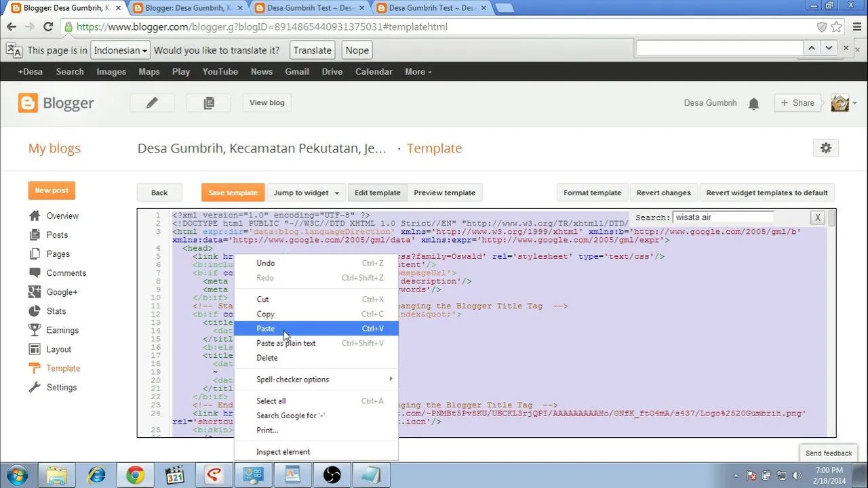This screenshot has height=488, width=868.
Task: Go back with browser back arrow
Action: (11, 27)
